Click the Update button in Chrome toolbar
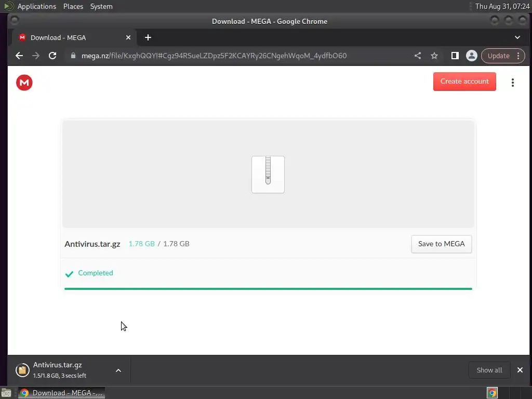The image size is (532, 399). pos(498,56)
